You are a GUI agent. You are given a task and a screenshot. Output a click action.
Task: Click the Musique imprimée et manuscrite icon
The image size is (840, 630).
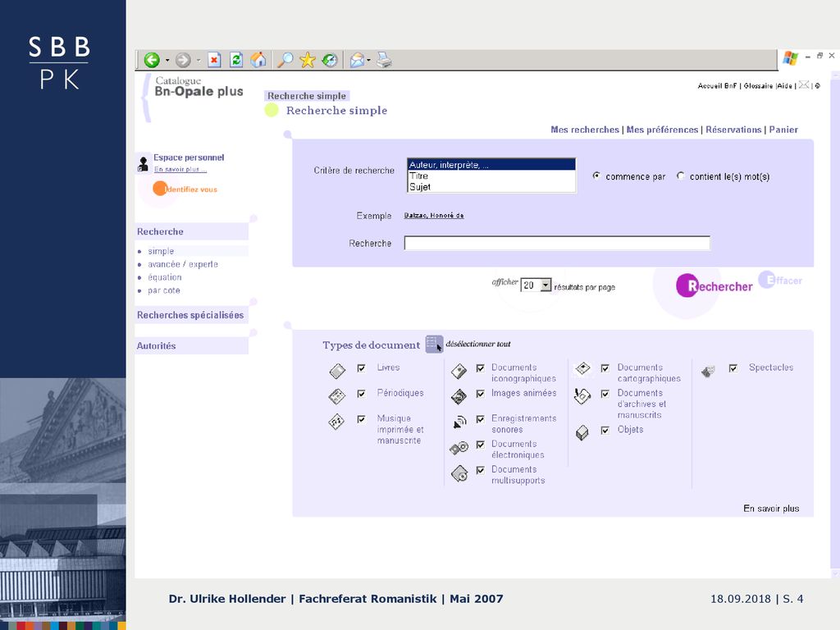point(336,422)
